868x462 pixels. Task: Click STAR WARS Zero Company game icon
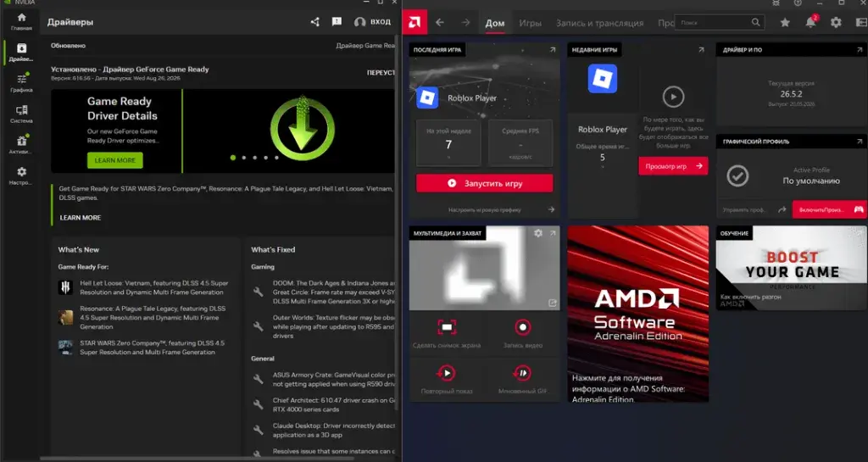tap(65, 348)
